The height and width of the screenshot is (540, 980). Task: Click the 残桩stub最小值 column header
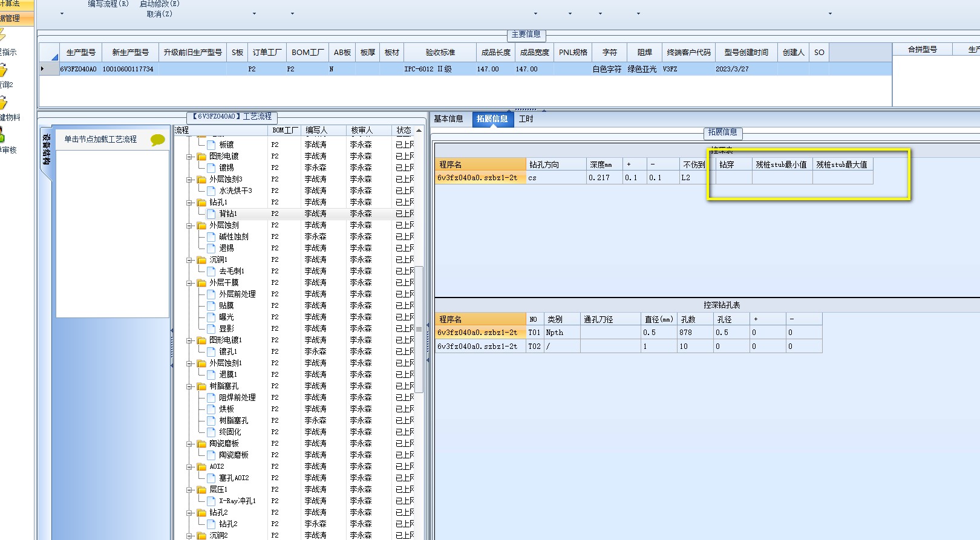pyautogui.click(x=782, y=164)
